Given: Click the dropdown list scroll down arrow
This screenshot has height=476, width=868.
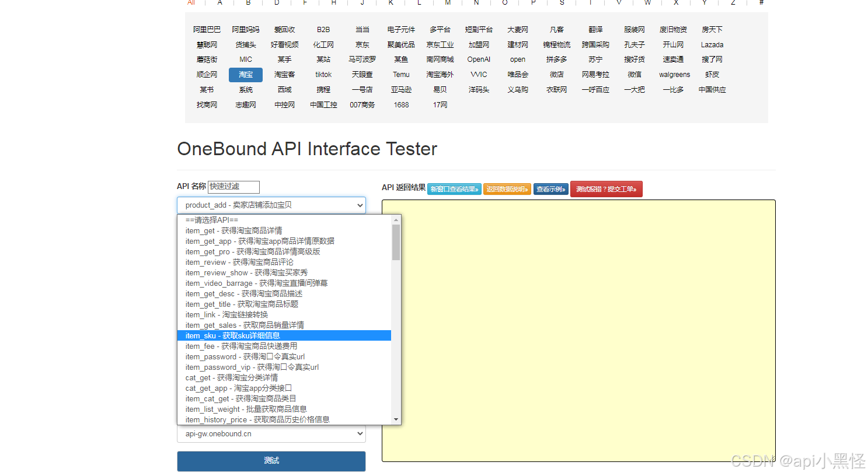Looking at the screenshot, I should pyautogui.click(x=396, y=419).
